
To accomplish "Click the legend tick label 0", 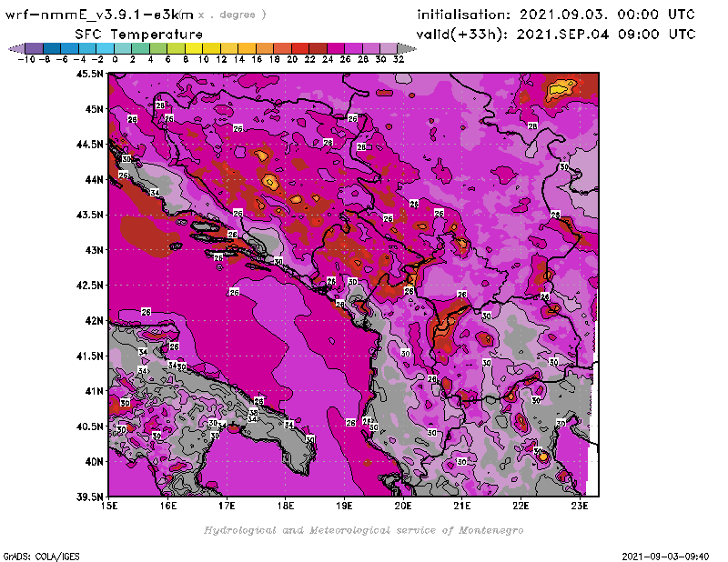I will click(115, 59).
